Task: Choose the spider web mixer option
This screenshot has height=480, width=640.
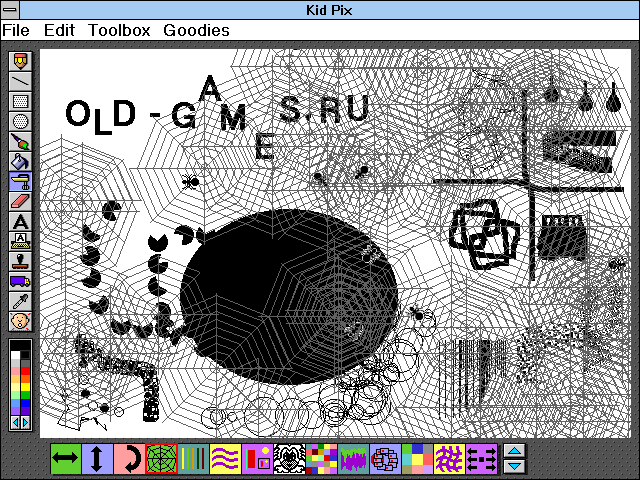Action: 161,459
